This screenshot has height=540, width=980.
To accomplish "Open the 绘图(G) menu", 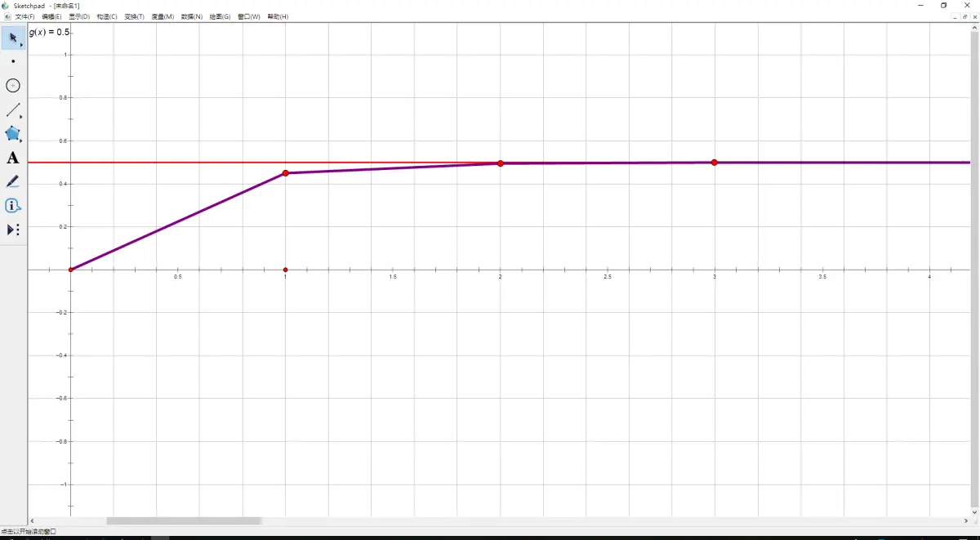I will coord(220,16).
